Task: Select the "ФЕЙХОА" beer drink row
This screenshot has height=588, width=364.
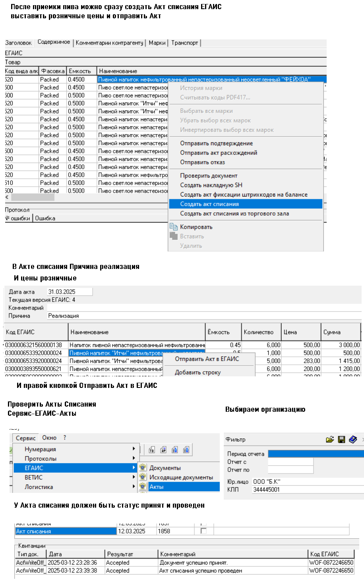Action: (166, 79)
